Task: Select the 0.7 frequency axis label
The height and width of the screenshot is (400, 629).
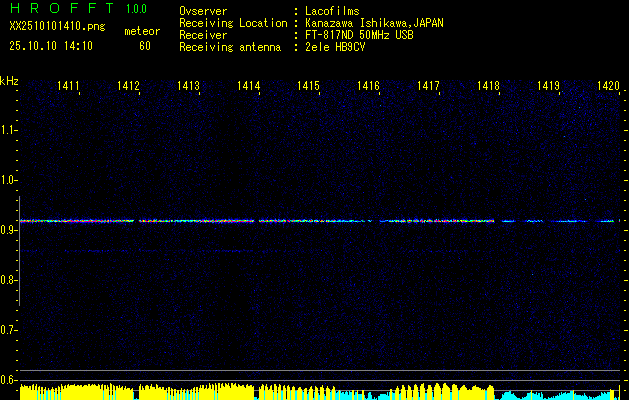Action: coord(9,330)
